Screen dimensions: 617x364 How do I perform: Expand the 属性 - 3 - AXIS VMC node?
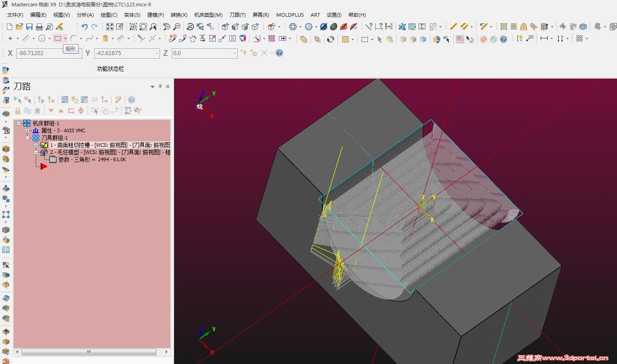[x=28, y=131]
